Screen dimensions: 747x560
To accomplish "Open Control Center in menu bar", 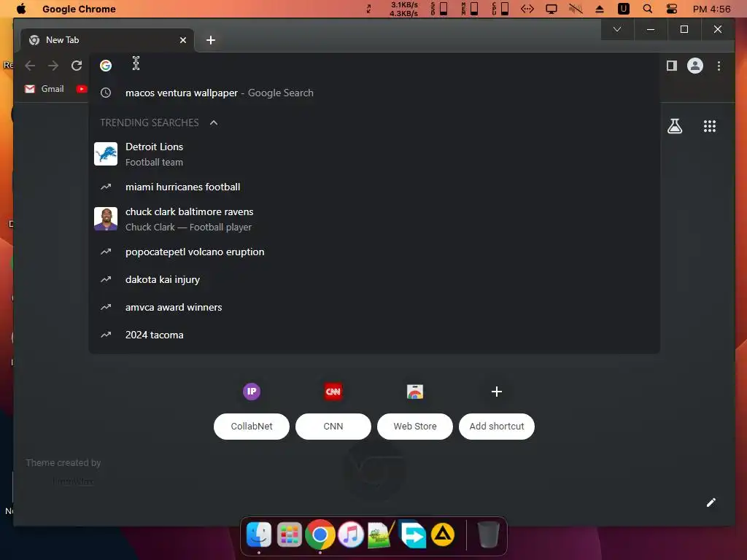I will [672, 9].
